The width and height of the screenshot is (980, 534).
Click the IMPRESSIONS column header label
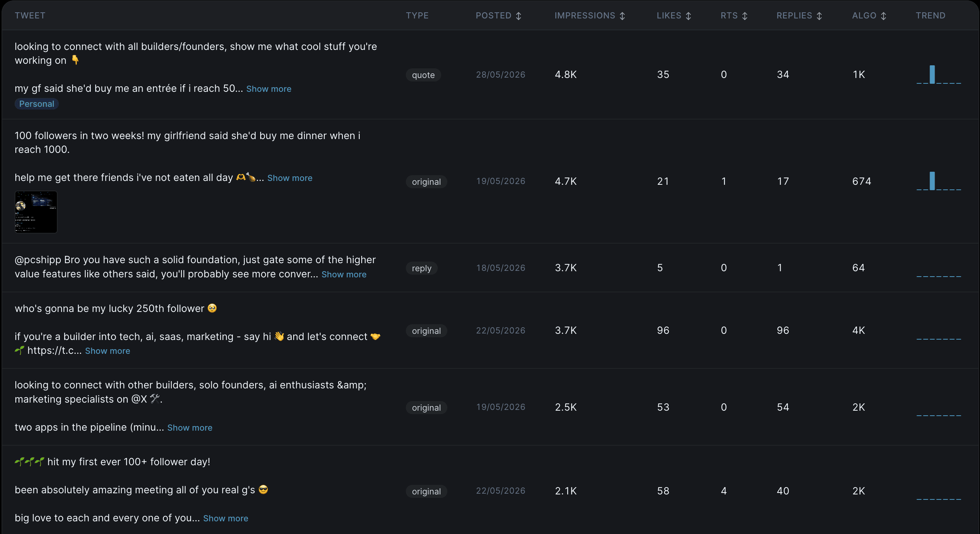585,16
